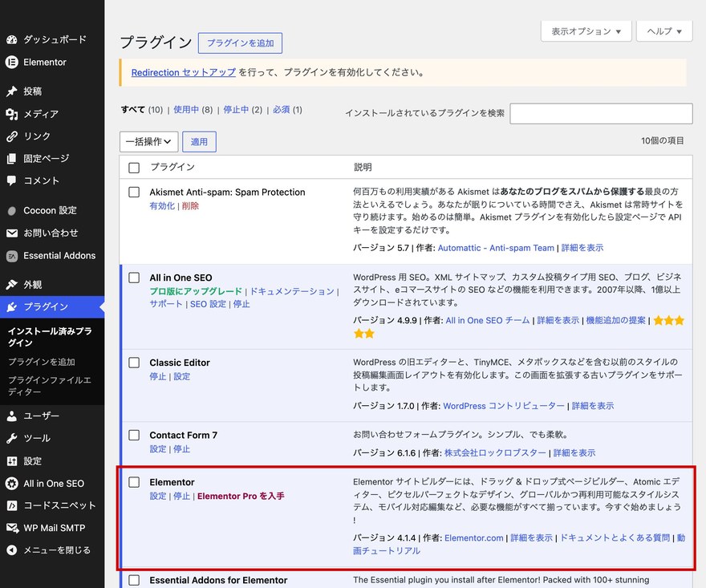The width and height of the screenshot is (706, 588).
Task: Select the Contact Form 7 checkbox
Action: click(134, 435)
